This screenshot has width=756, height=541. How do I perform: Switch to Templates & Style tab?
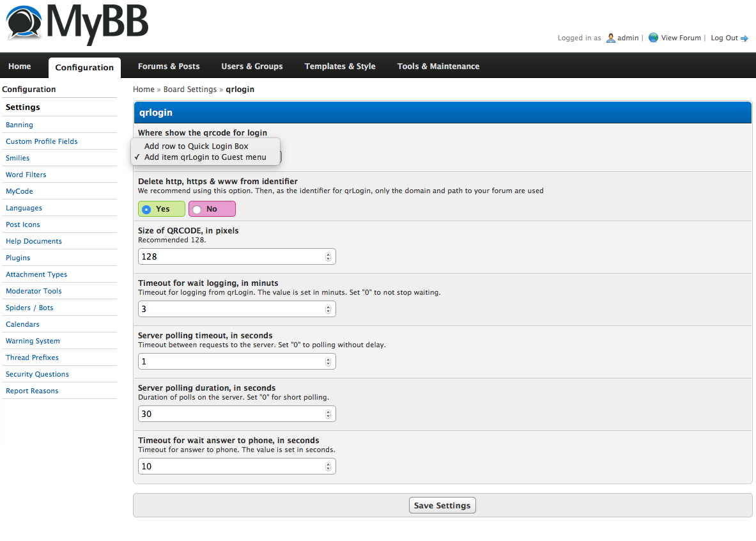(340, 67)
